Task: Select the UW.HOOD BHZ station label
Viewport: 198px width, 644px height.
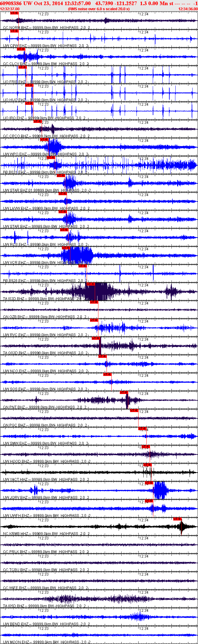Action: click(x=16, y=461)
